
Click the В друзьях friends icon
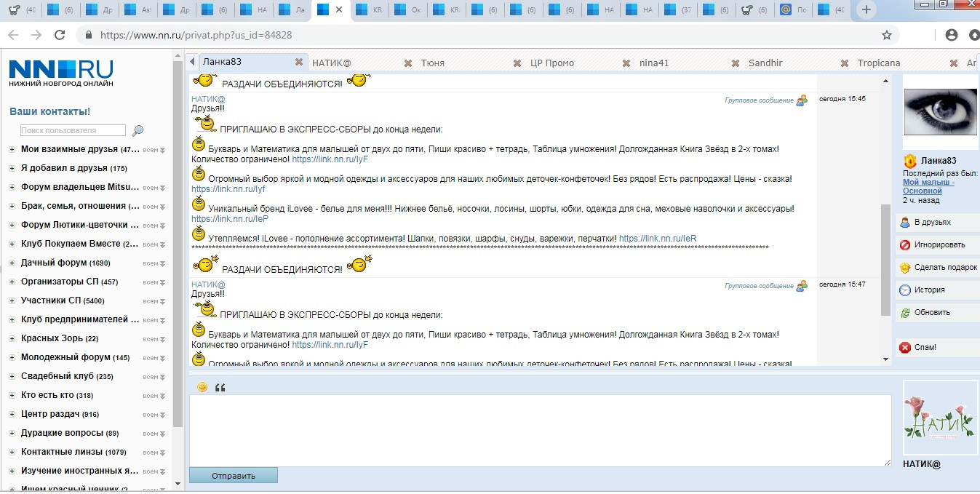tap(905, 223)
